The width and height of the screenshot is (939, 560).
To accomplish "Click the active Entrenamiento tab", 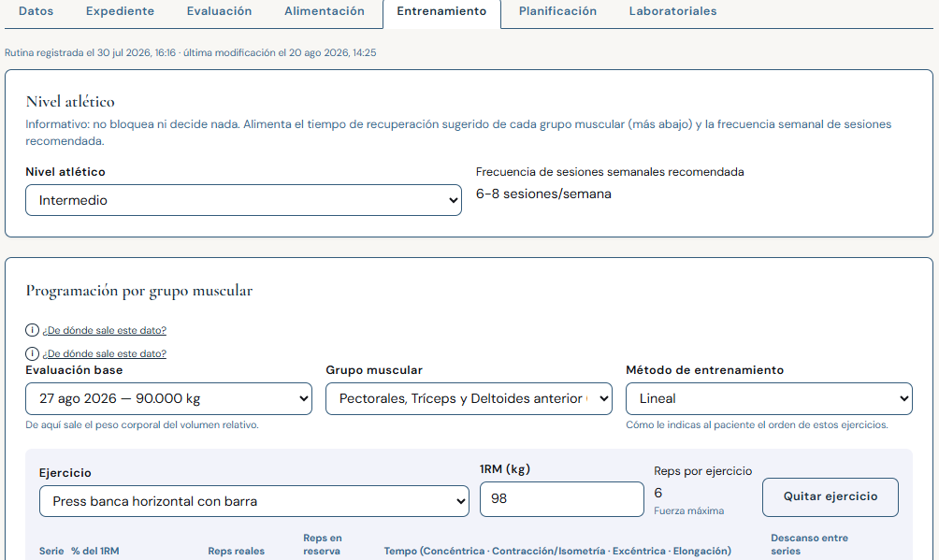I will (441, 11).
